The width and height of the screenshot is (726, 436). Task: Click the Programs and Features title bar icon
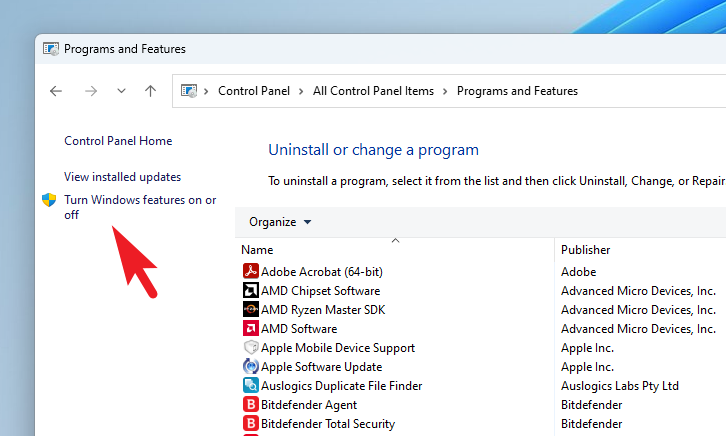pos(51,49)
